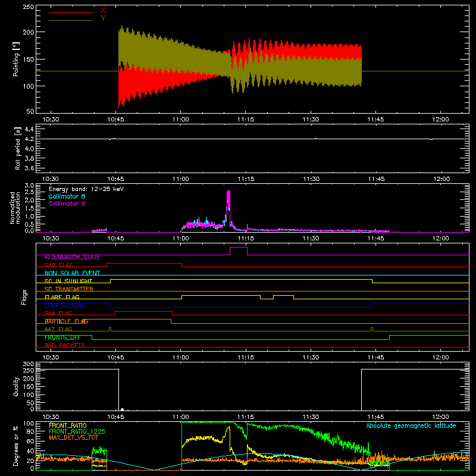Click the 'Quality' vertical axis title

(x=16, y=386)
